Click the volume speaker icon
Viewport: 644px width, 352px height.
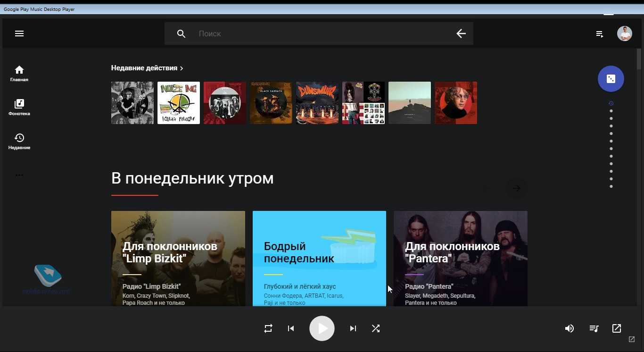point(570,328)
